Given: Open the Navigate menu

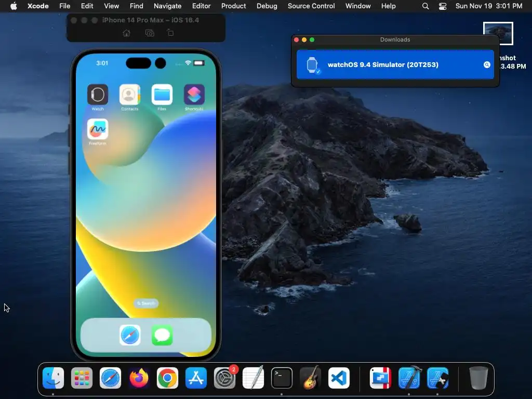Looking at the screenshot, I should [168, 6].
